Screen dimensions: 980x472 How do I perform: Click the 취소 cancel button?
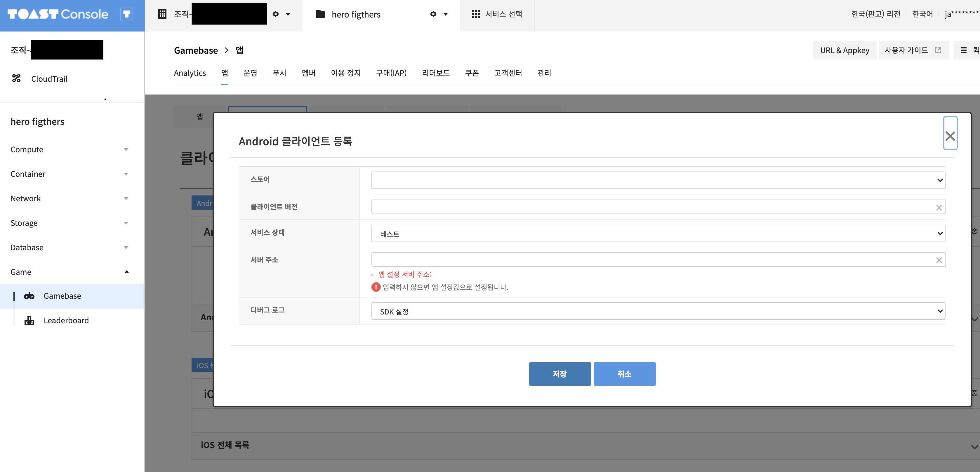coord(624,374)
